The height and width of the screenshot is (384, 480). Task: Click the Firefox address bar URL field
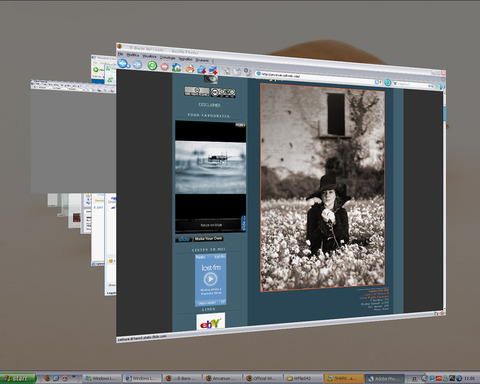tap(318, 79)
